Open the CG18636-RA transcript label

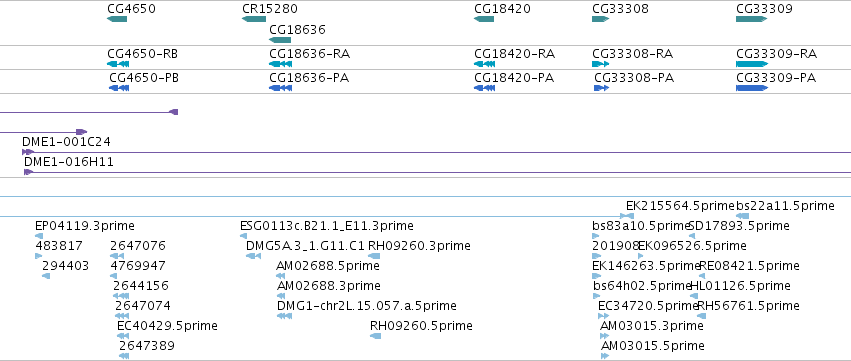click(309, 54)
